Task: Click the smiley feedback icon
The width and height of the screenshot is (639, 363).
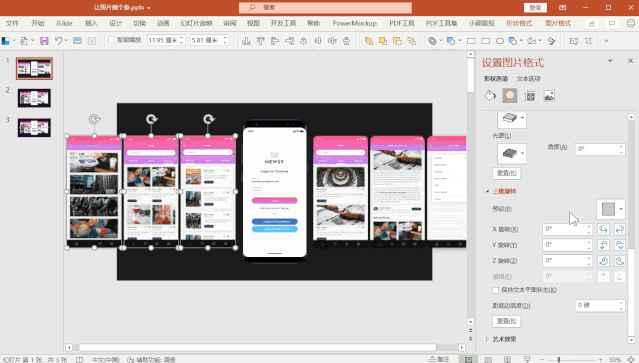Action: 631,24
